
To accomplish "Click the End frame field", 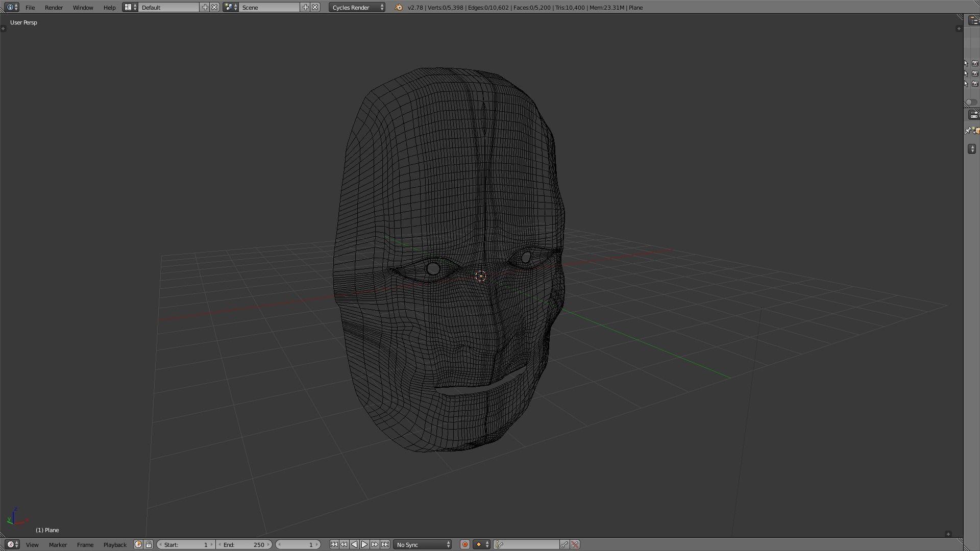I will pos(244,544).
